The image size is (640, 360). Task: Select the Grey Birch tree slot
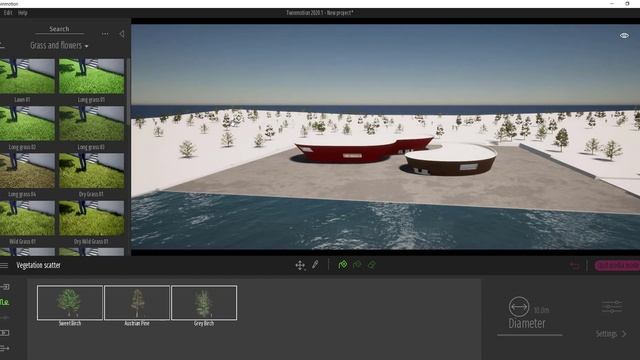[204, 302]
